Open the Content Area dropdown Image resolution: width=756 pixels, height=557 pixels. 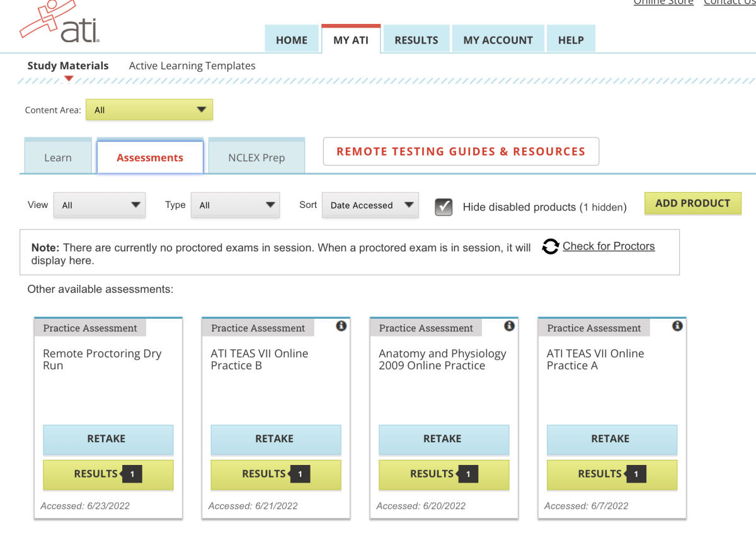click(149, 110)
